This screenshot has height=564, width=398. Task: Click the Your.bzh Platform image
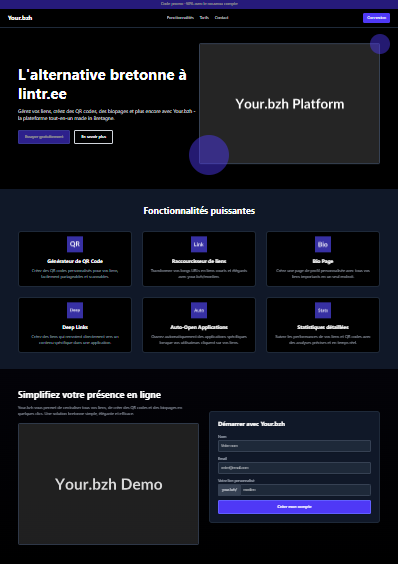point(289,104)
